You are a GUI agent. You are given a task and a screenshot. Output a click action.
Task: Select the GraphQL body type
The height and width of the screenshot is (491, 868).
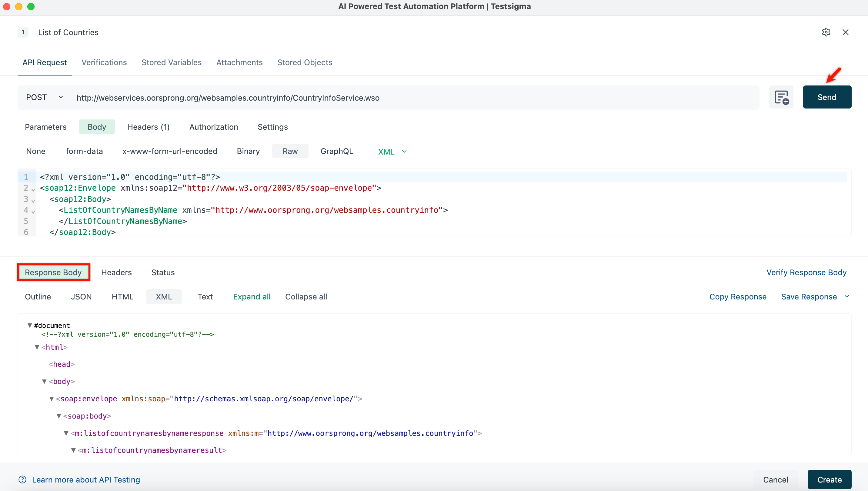coord(336,152)
